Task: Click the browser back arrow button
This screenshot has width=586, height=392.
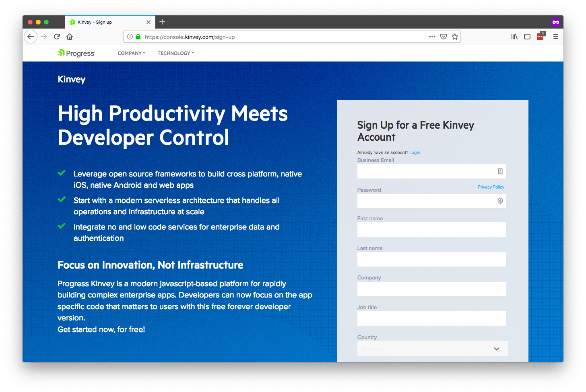Action: (x=31, y=37)
